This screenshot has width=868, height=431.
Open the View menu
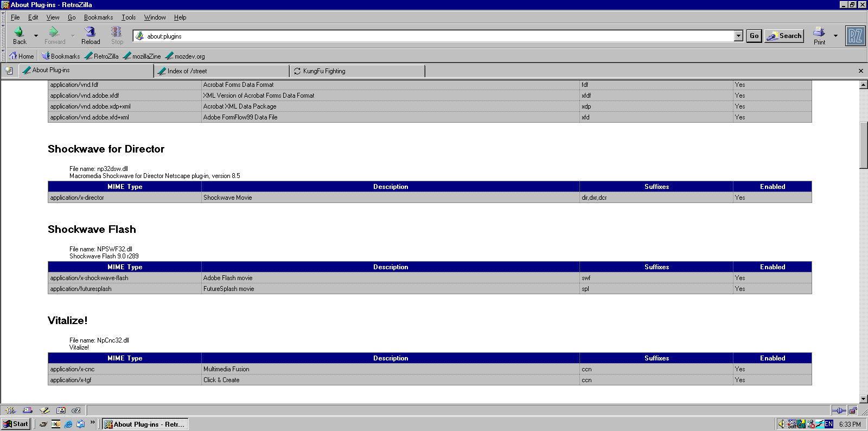pos(53,17)
